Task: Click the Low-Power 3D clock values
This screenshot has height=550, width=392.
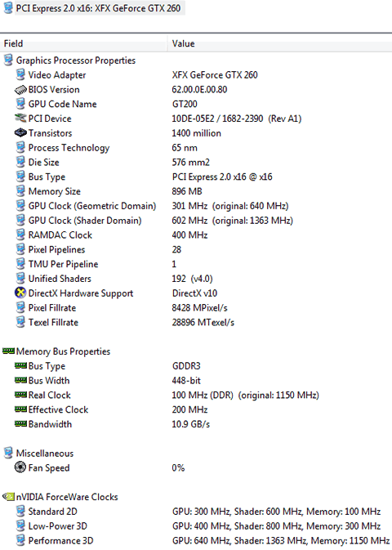Action: click(276, 525)
